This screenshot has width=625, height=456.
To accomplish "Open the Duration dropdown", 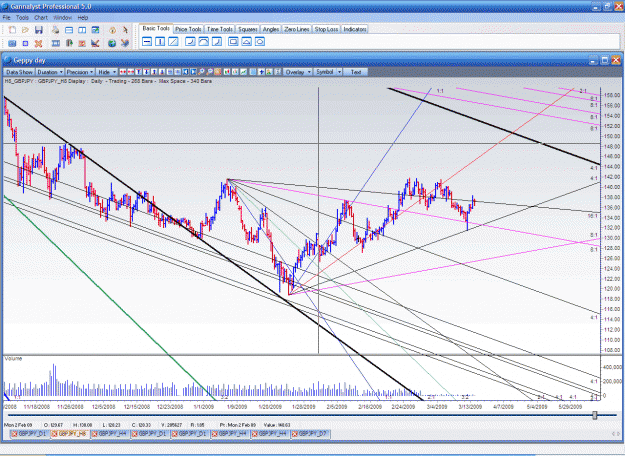I will (50, 72).
